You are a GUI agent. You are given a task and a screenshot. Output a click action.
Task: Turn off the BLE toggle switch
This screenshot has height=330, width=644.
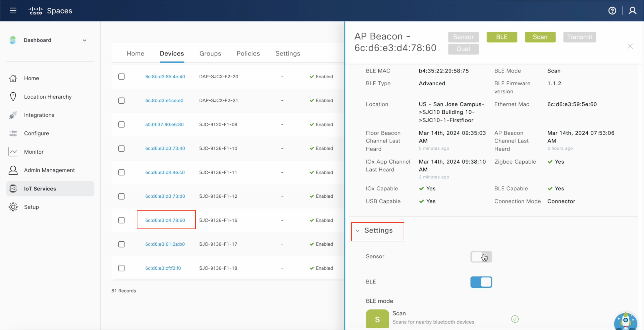(x=481, y=282)
